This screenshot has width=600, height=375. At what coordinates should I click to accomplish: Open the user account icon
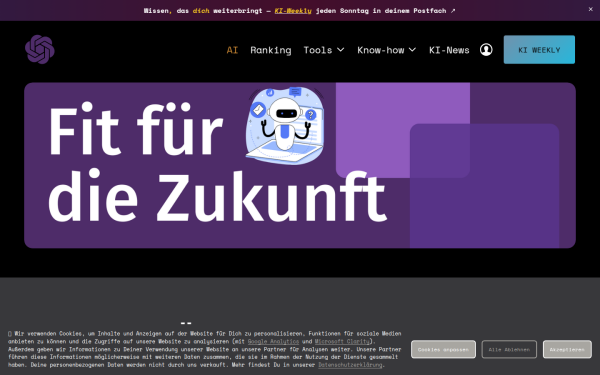486,50
